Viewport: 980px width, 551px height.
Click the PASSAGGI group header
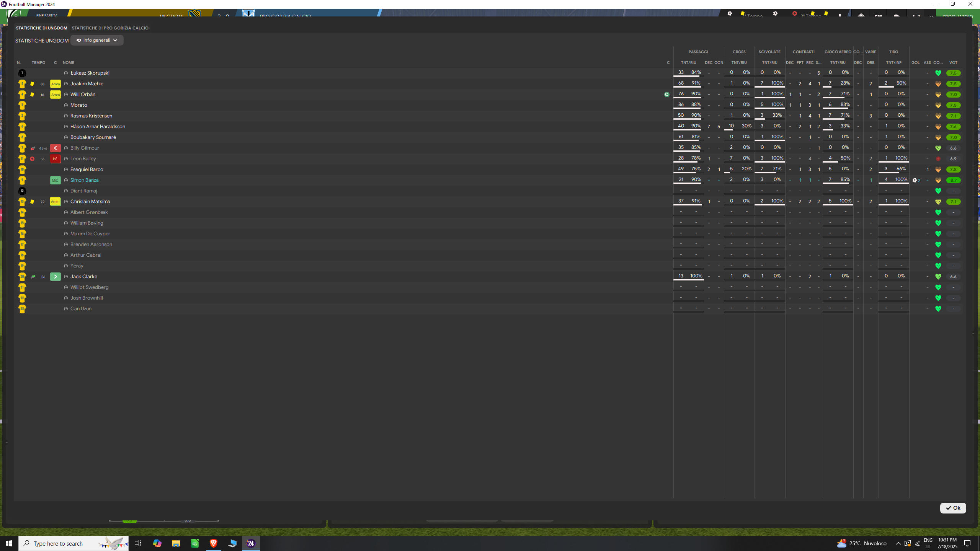(698, 52)
